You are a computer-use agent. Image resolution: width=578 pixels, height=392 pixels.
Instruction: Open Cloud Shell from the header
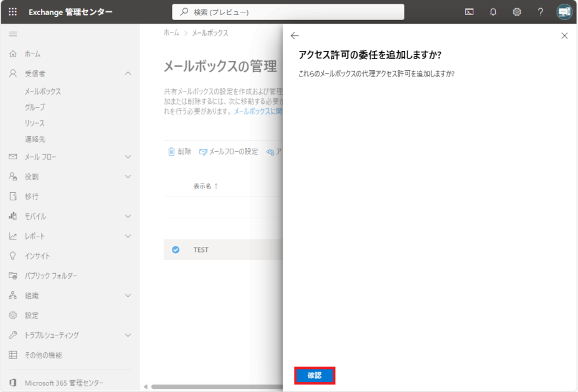469,12
